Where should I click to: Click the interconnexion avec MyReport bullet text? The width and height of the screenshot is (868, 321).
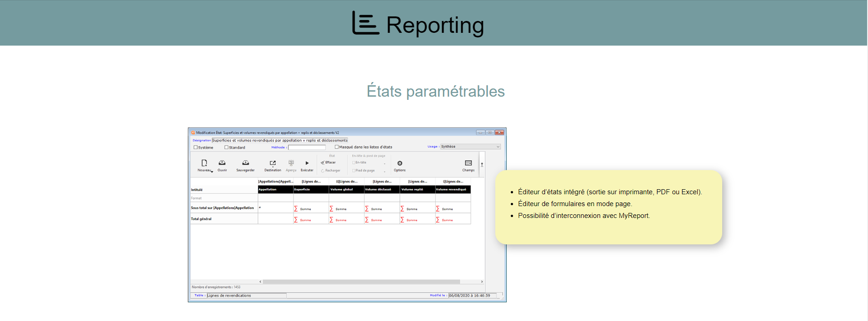coord(584,216)
